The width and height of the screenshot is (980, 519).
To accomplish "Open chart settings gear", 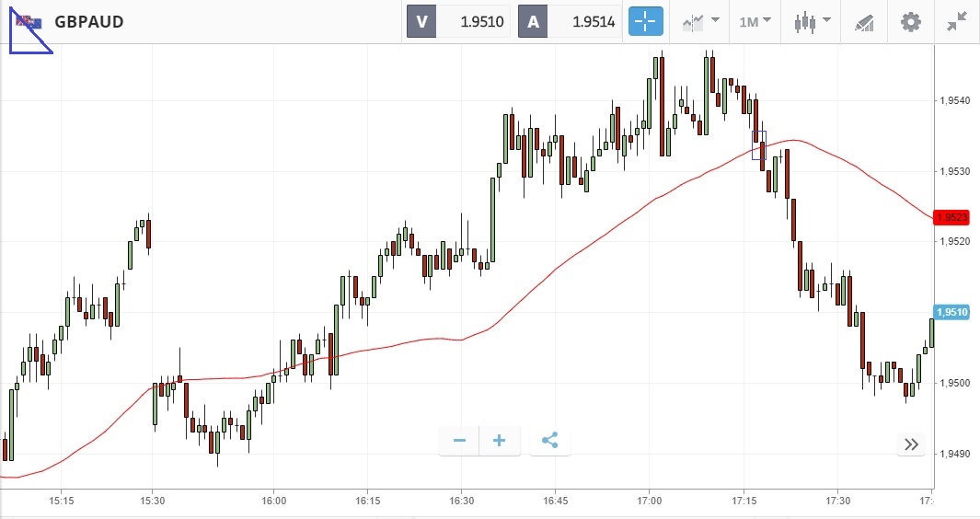I will click(x=910, y=21).
